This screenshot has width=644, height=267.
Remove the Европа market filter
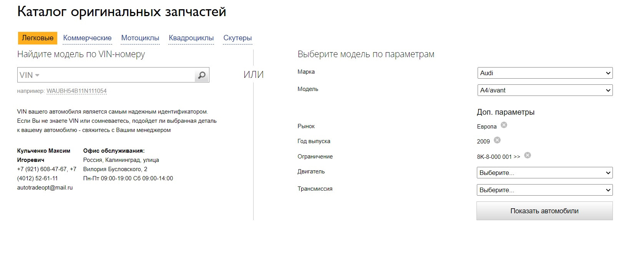(x=504, y=125)
